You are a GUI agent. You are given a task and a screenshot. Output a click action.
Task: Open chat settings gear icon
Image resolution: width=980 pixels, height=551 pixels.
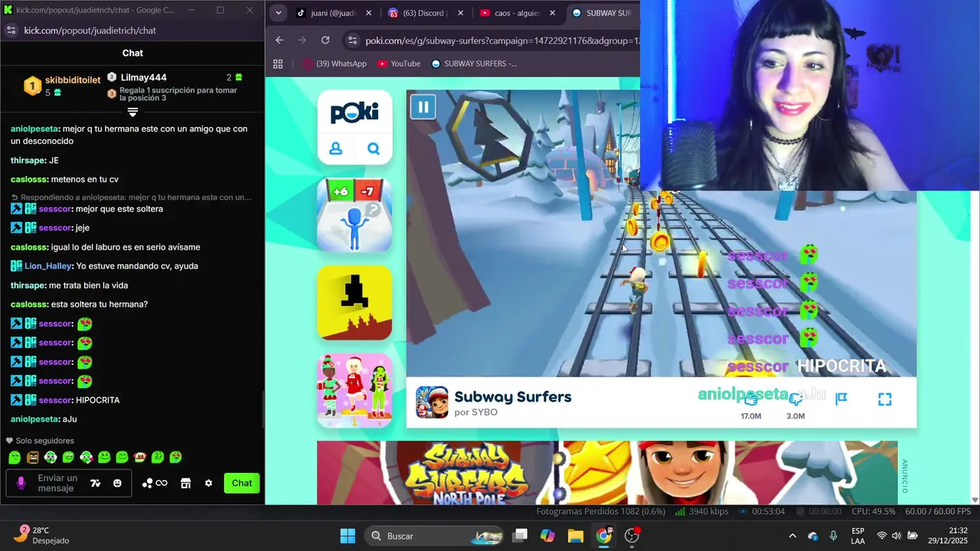208,483
